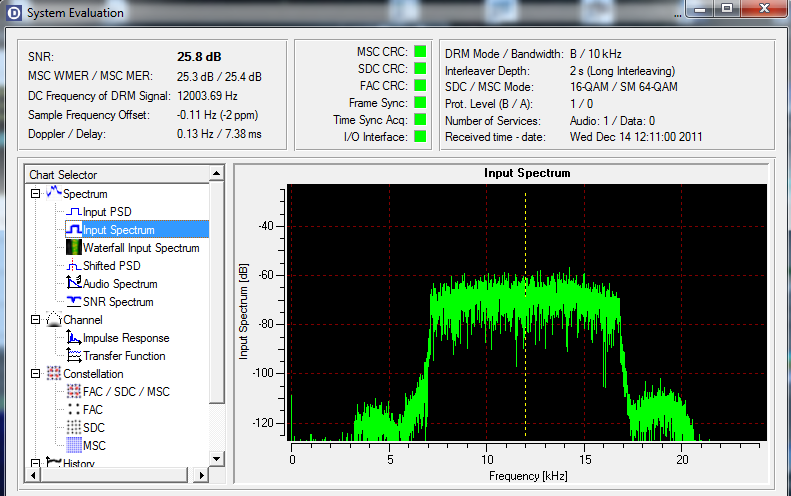Select Input PSD chart icon
Image resolution: width=791 pixels, height=496 pixels.
[73, 212]
